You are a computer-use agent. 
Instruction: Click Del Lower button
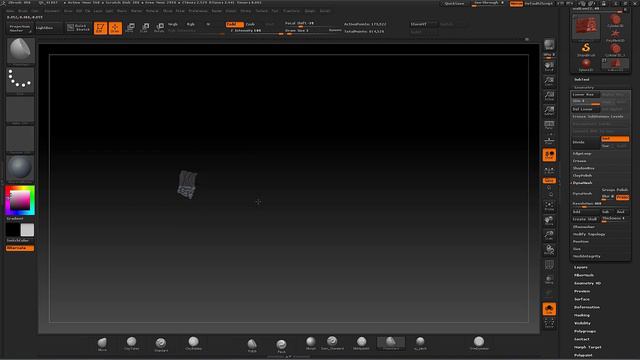tap(585, 109)
